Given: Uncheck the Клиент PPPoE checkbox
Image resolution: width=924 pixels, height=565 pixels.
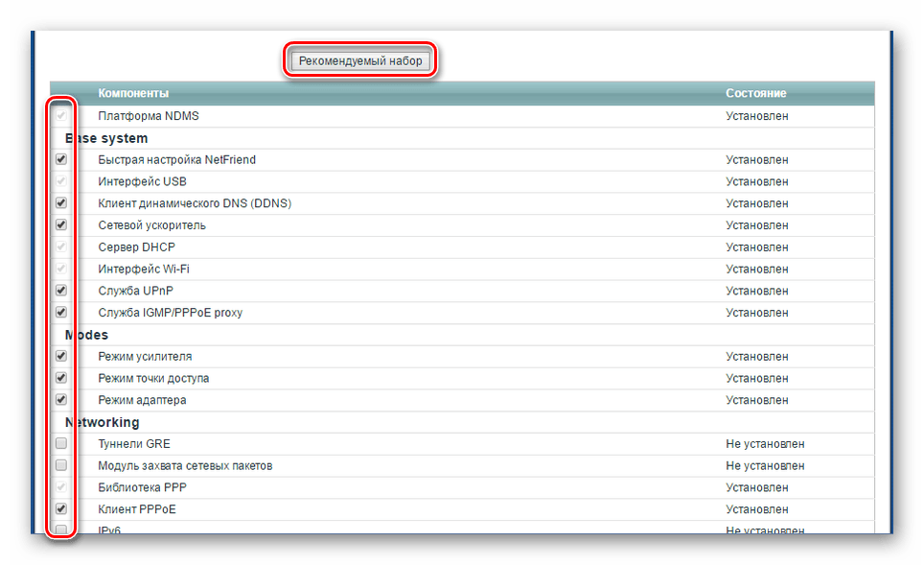Looking at the screenshot, I should click(61, 509).
